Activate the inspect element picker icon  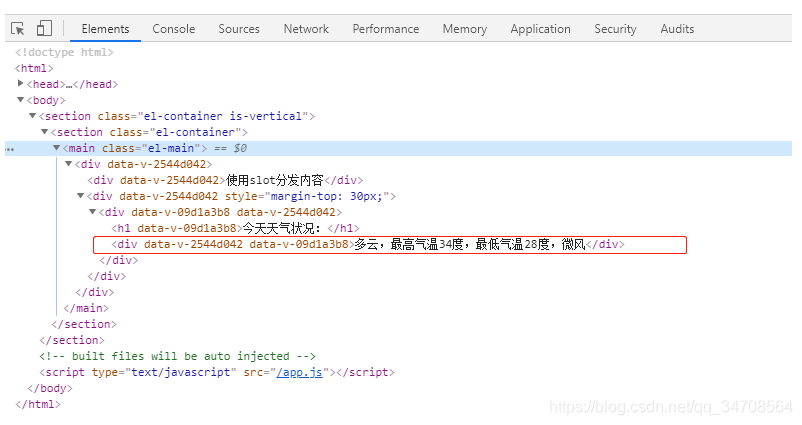click(17, 29)
